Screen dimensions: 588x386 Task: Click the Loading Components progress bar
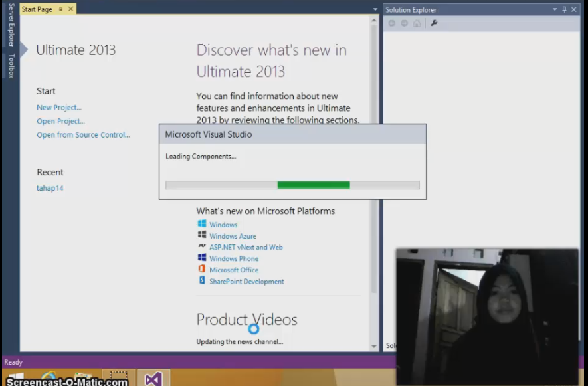pyautogui.click(x=292, y=185)
